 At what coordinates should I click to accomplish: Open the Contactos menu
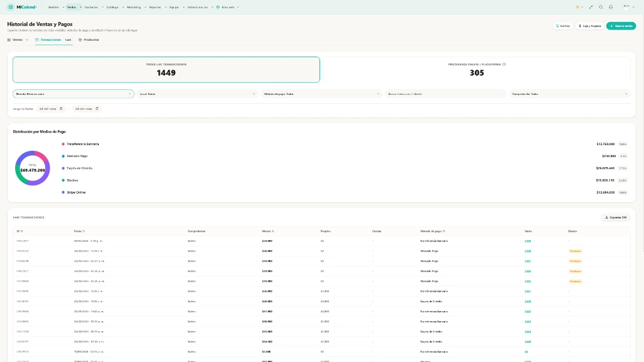pos(94,7)
